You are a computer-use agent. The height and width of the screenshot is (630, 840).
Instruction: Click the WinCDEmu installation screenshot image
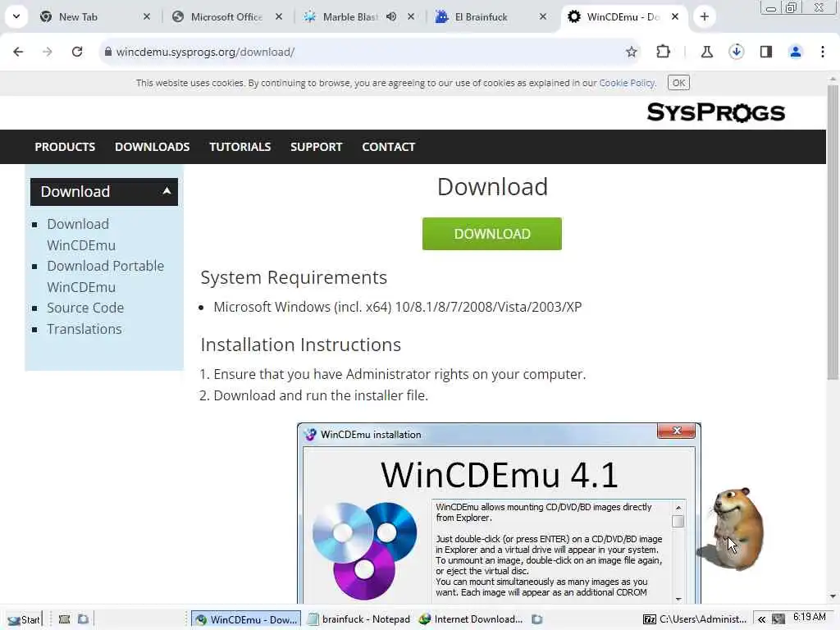[499, 514]
